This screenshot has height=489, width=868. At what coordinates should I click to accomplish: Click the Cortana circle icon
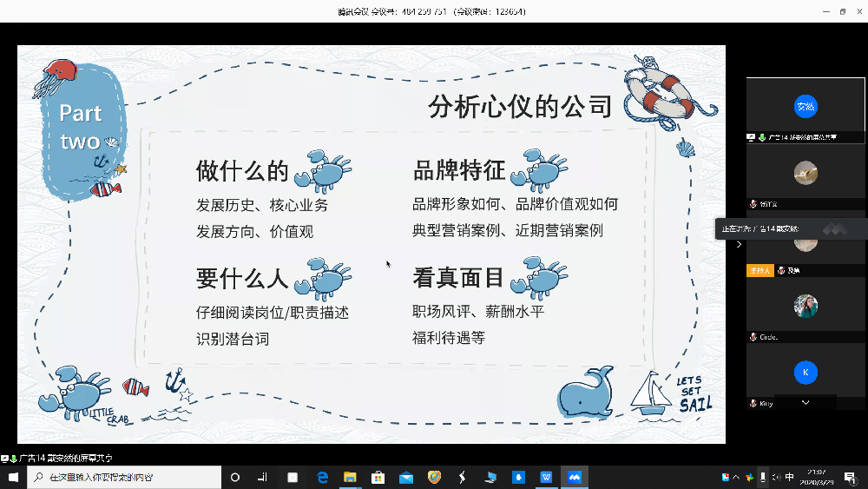(x=235, y=477)
